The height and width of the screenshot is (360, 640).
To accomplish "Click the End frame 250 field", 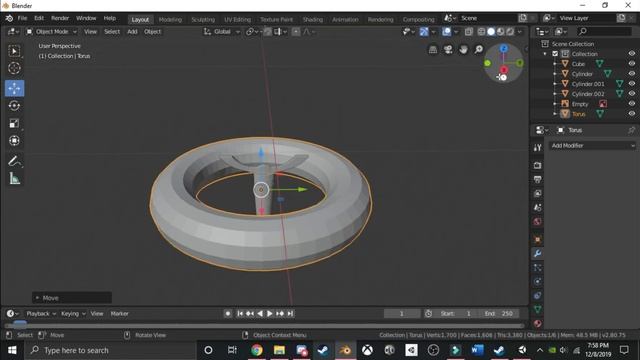I will pos(499,313).
